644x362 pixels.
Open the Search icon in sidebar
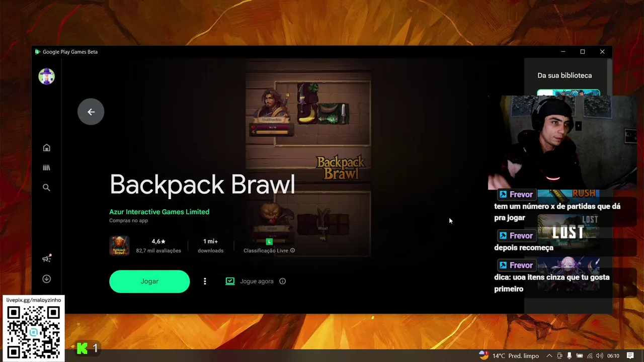click(47, 188)
